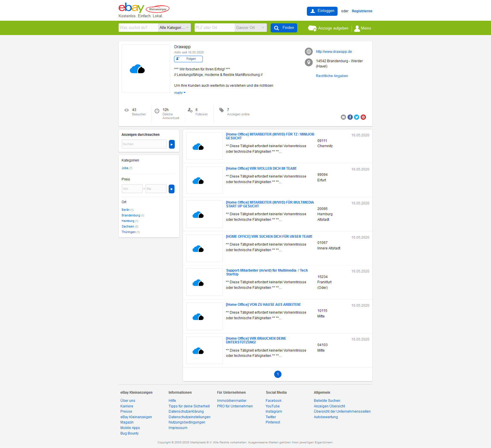The image size is (491, 448).
Task: Click the globe website icon
Action: [309, 52]
